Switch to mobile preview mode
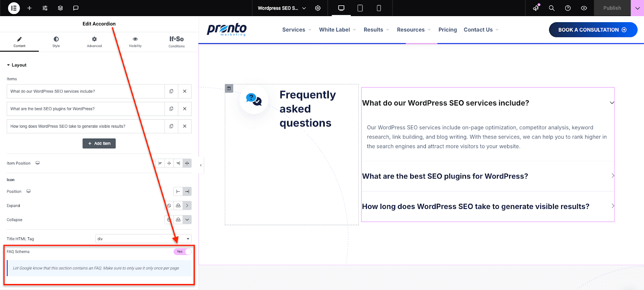 click(x=379, y=8)
